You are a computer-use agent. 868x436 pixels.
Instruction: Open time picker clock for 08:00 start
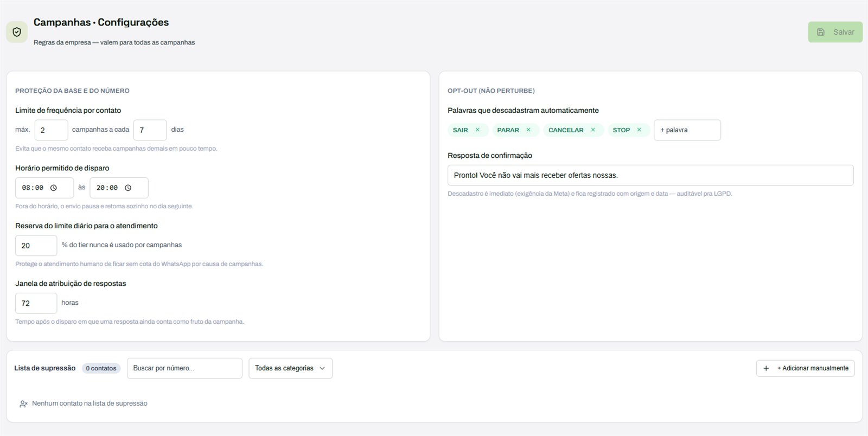pyautogui.click(x=54, y=188)
